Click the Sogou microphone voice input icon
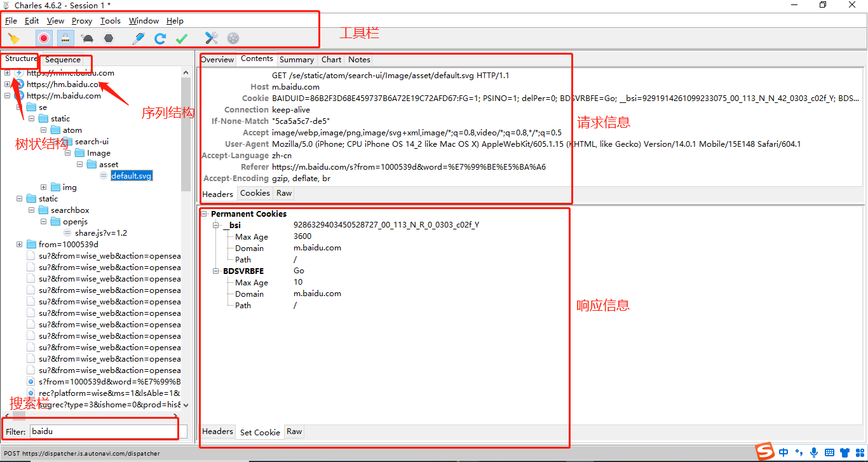Screen dimensions: 868x462 pos(814,452)
